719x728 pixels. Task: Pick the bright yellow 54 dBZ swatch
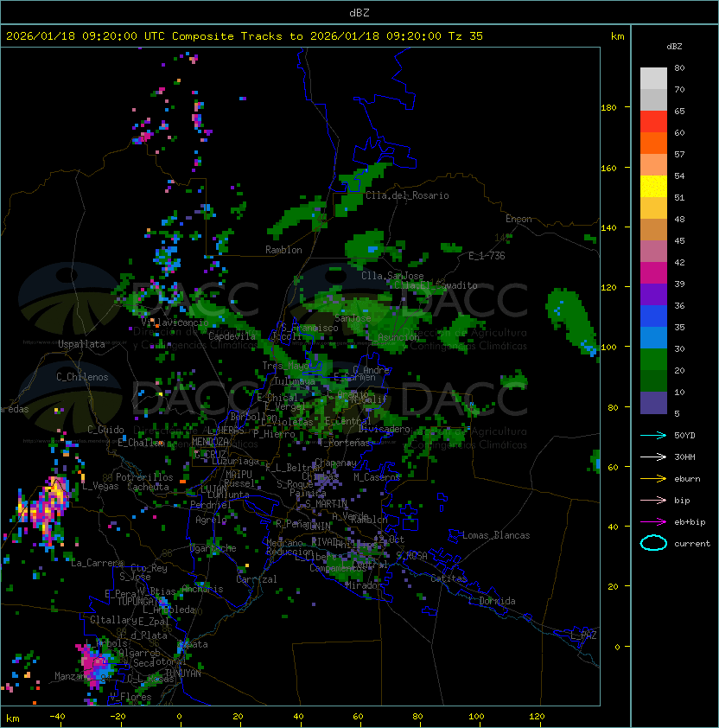[x=653, y=186]
